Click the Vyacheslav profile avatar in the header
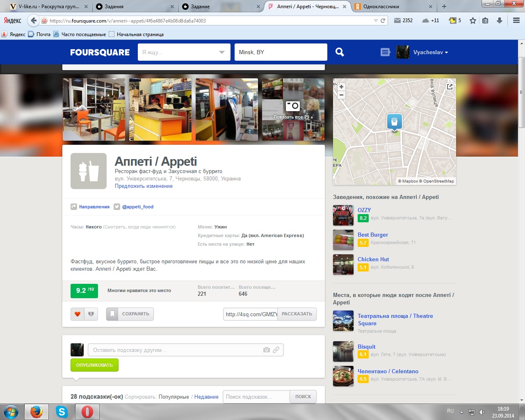The width and height of the screenshot is (525, 420). pyautogui.click(x=403, y=52)
